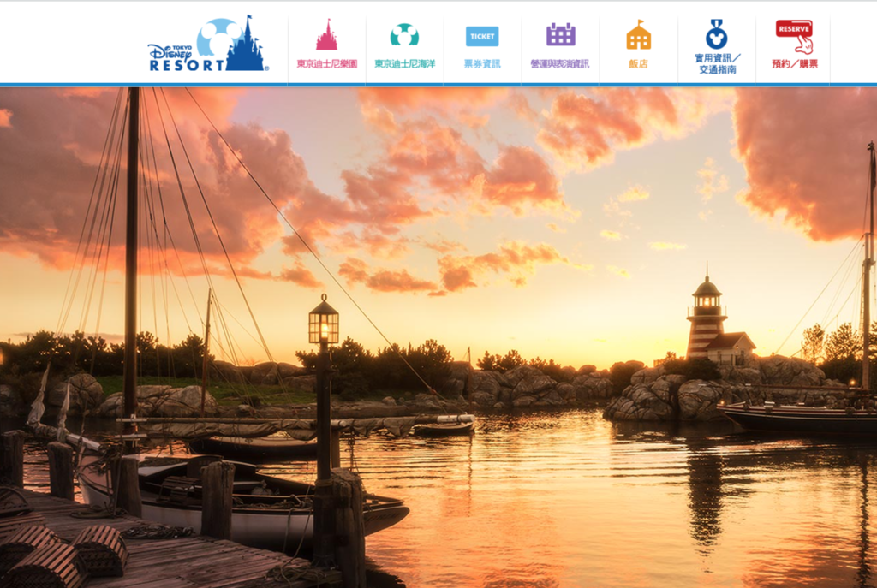Click the sunset harbor hero image
This screenshot has height=588, width=877.
(x=438, y=337)
